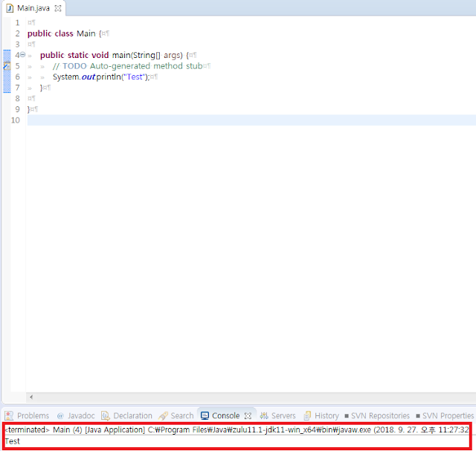Click the left arrow of horizontal scrollbar
Screen dimensions: 476x451
tap(31, 397)
